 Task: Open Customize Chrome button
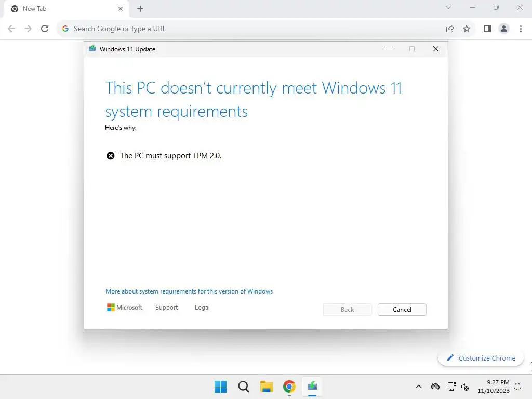(x=481, y=358)
